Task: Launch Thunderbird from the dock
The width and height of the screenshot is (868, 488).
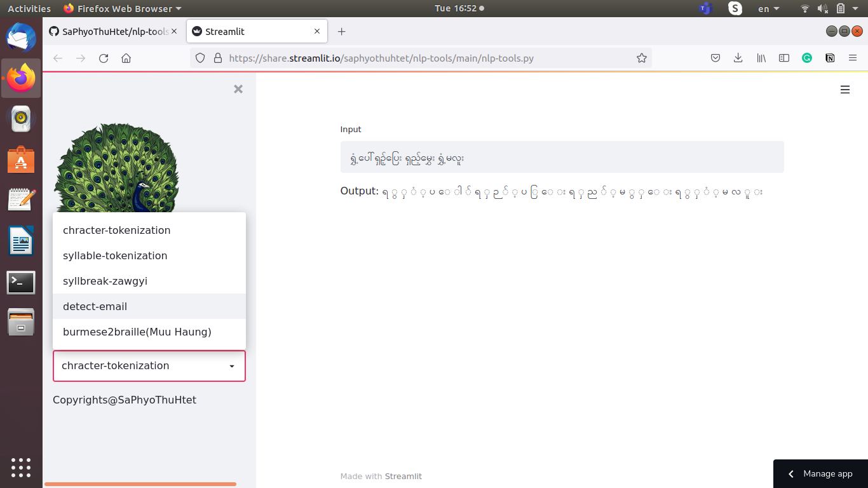Action: point(21,37)
